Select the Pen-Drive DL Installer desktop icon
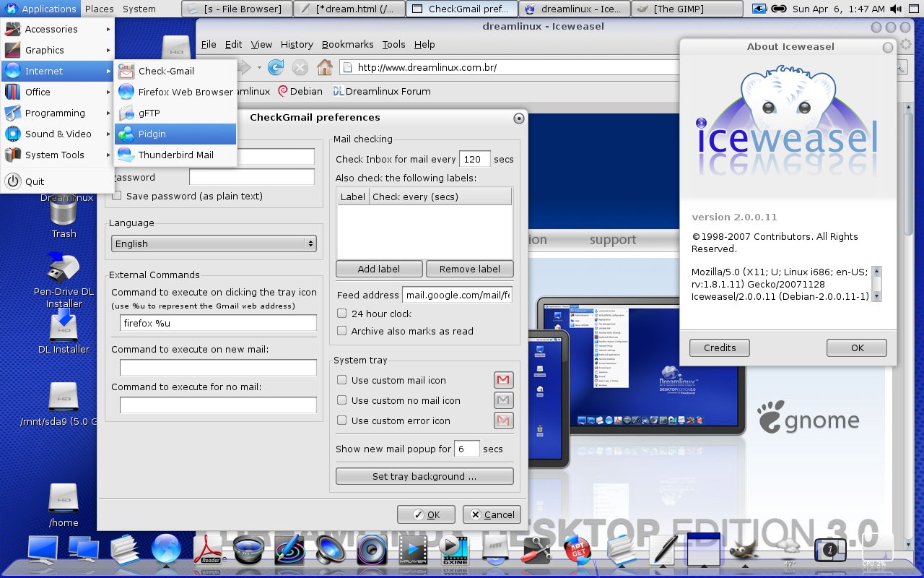This screenshot has height=578, width=924. 64,280
